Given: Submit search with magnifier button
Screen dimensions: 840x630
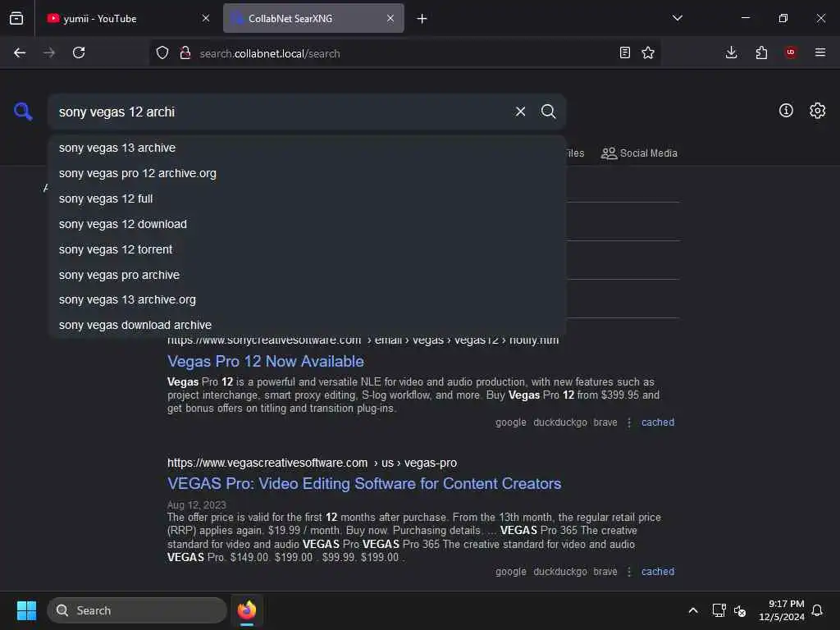Looking at the screenshot, I should [x=548, y=112].
